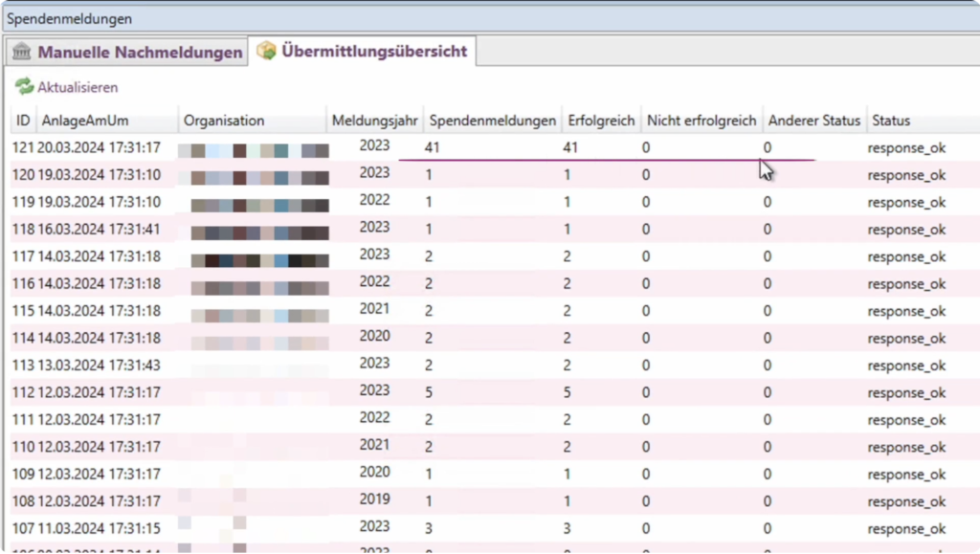Select timestamp 20.03.2024 17:31:17
Screen dimensions: 980x554
click(x=99, y=147)
